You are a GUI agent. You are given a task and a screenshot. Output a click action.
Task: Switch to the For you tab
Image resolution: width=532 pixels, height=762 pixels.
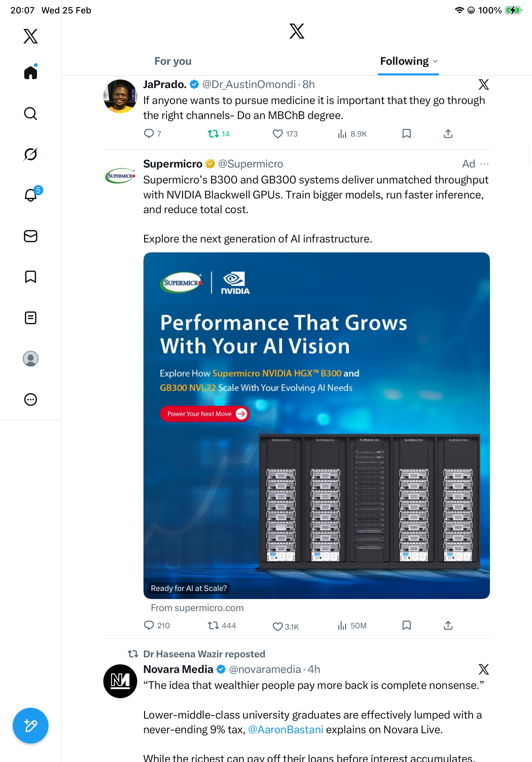173,61
